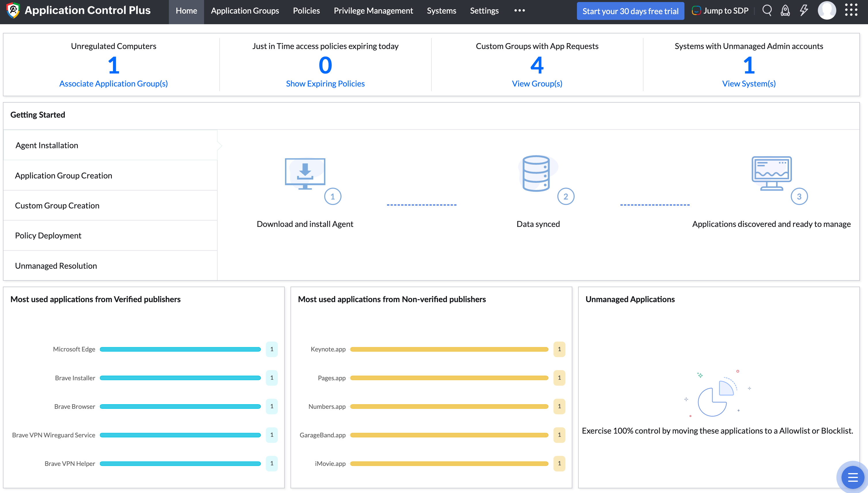Image resolution: width=868 pixels, height=493 pixels.
Task: Open the search magnifier icon
Action: pos(767,10)
